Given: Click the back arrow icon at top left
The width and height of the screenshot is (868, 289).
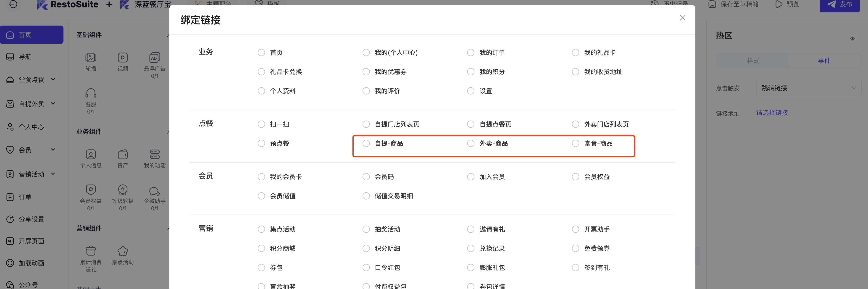Looking at the screenshot, I should click(x=13, y=4).
